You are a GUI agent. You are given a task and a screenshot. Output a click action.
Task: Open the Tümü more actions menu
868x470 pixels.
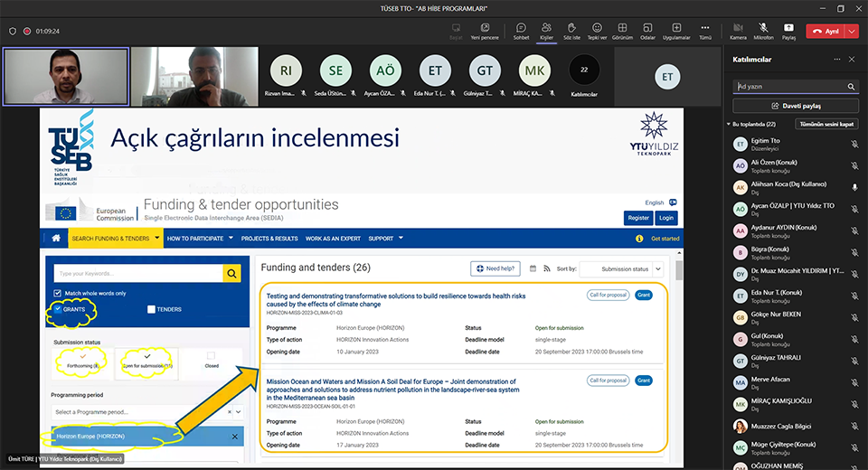click(705, 30)
